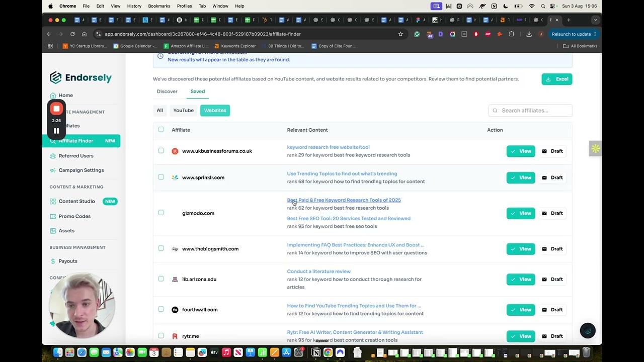
Task: Open the chat support bubble
Action: click(x=588, y=330)
